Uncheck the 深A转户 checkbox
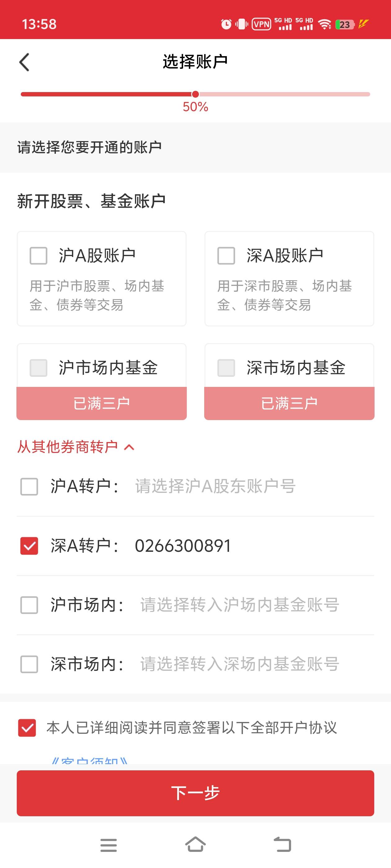 click(29, 546)
